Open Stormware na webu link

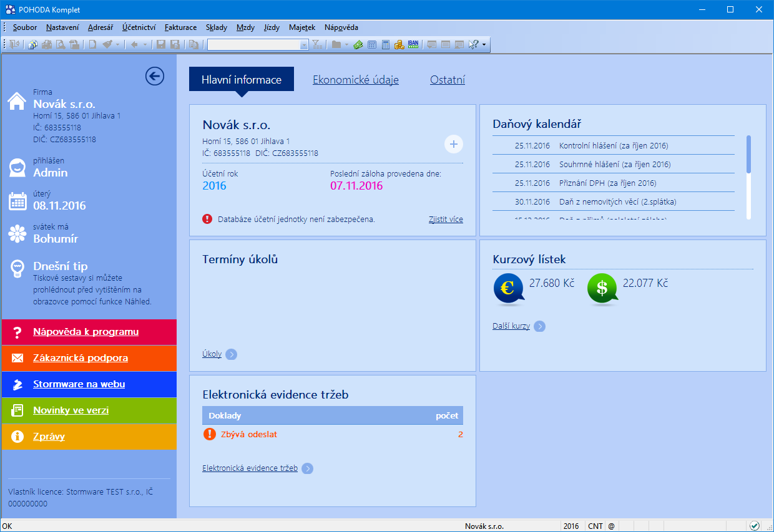(79, 384)
